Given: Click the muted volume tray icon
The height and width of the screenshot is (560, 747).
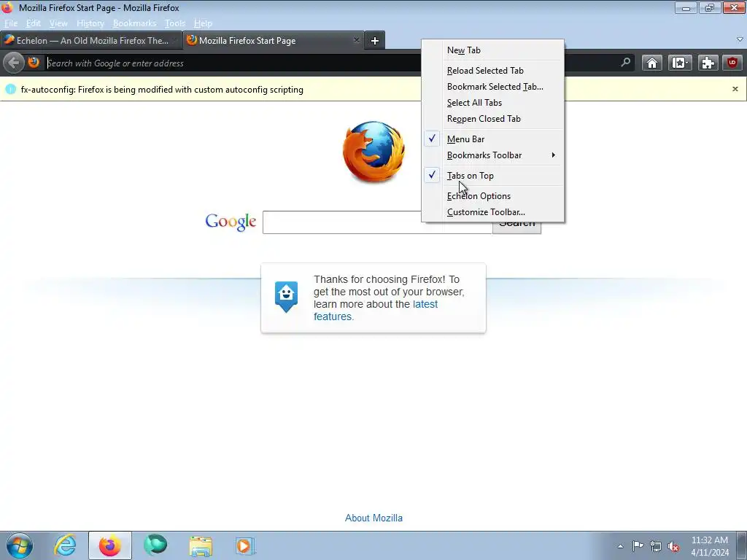Looking at the screenshot, I should click(x=673, y=547).
